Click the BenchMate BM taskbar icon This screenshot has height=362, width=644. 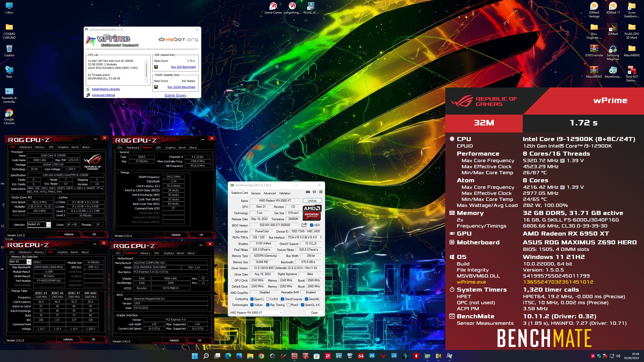pyautogui.click(x=438, y=356)
